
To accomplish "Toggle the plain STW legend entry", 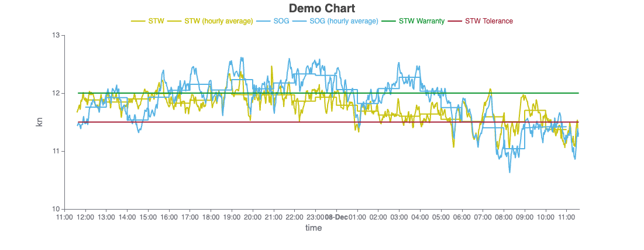I will (147, 21).
